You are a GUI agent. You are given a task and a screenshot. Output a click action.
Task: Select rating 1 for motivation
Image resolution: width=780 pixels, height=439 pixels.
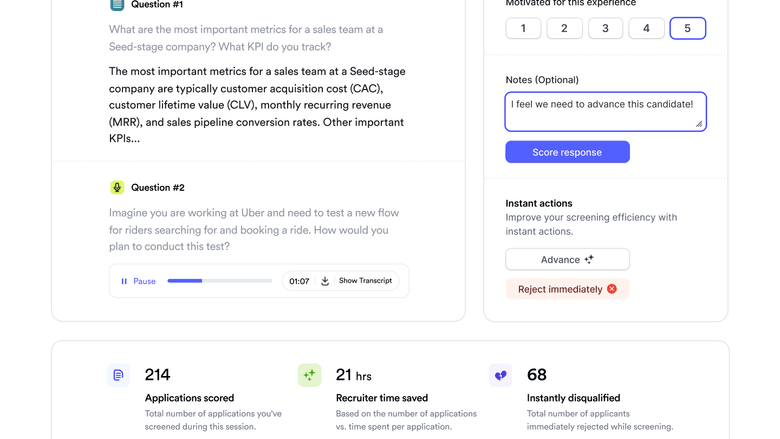coord(523,28)
